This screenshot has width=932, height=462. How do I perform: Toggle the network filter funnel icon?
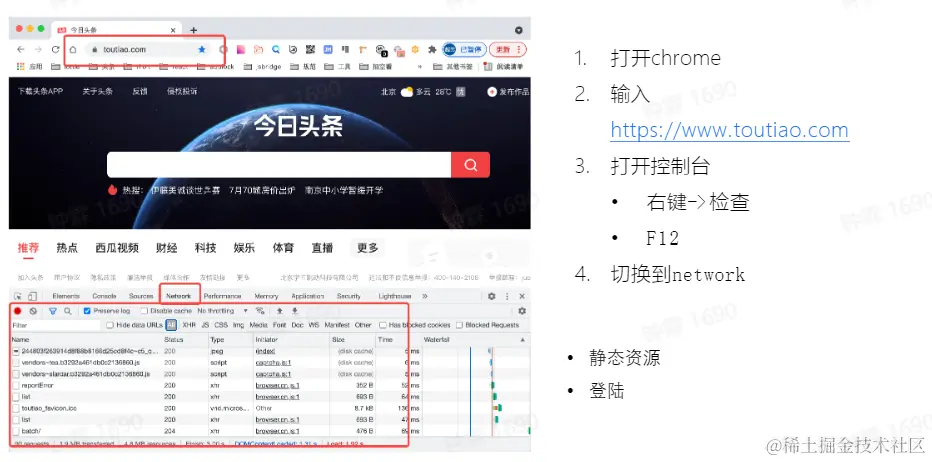pyautogui.click(x=52, y=310)
